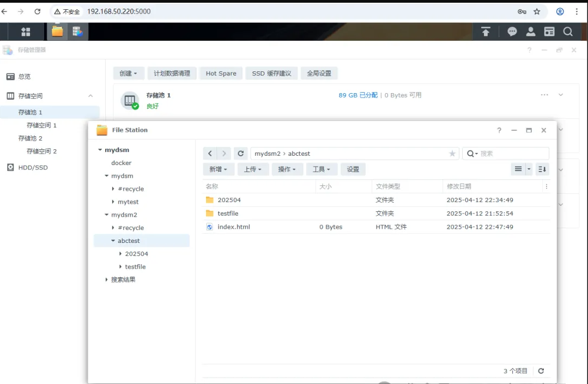Open the DSM main menu grid icon
Viewport: 588px width, 384px height.
26,32
